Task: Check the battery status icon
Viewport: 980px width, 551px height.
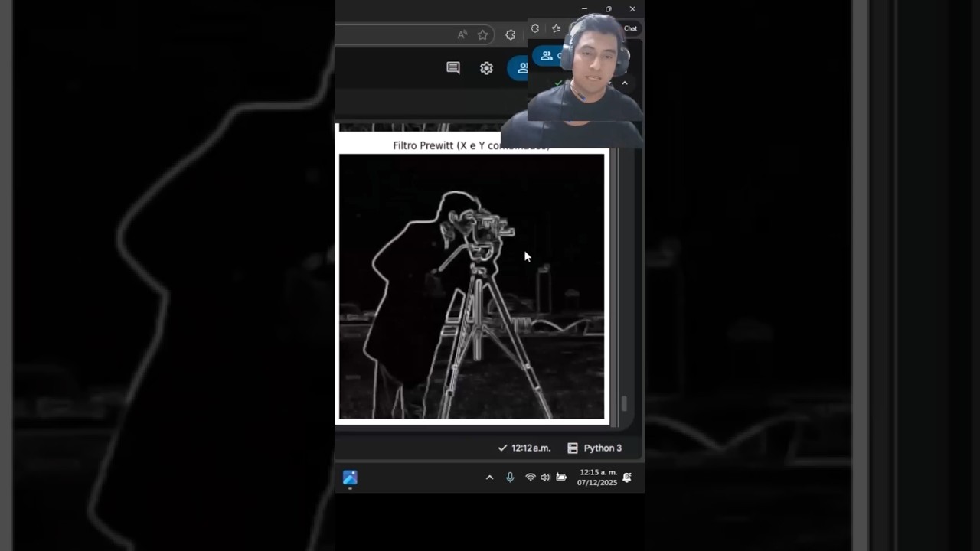Action: [x=561, y=478]
